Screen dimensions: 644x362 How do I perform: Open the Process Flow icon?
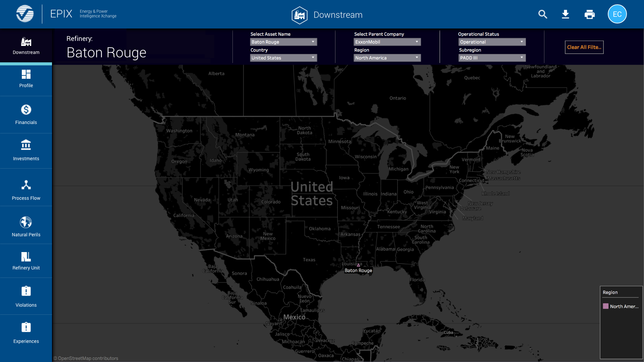point(26,185)
